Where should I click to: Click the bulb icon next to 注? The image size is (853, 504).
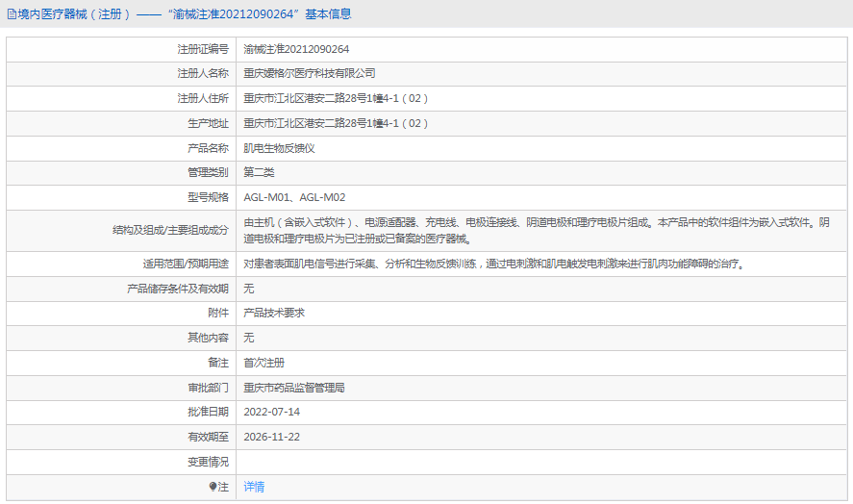213,487
